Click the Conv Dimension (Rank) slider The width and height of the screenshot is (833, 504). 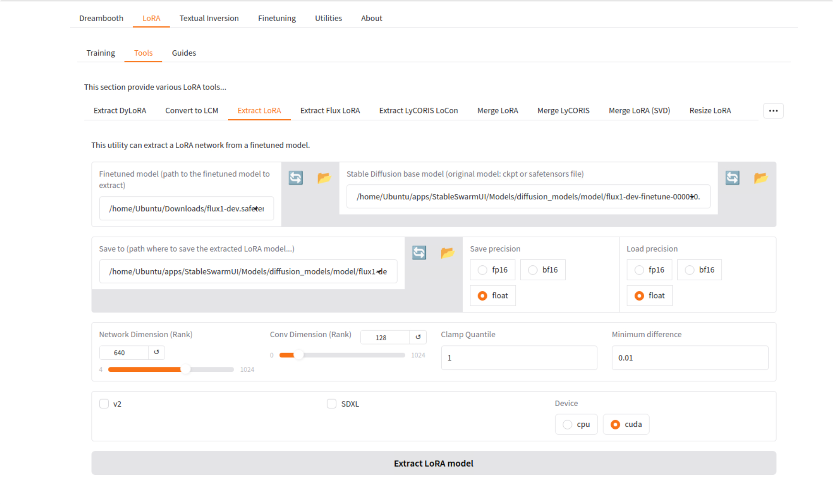(x=342, y=355)
